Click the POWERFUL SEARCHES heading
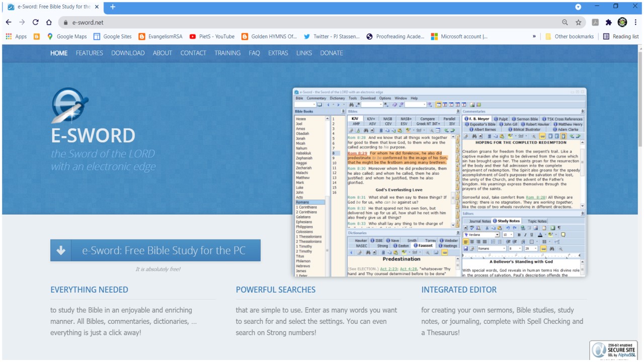Viewport: 644px width, 362px height. 276,290
